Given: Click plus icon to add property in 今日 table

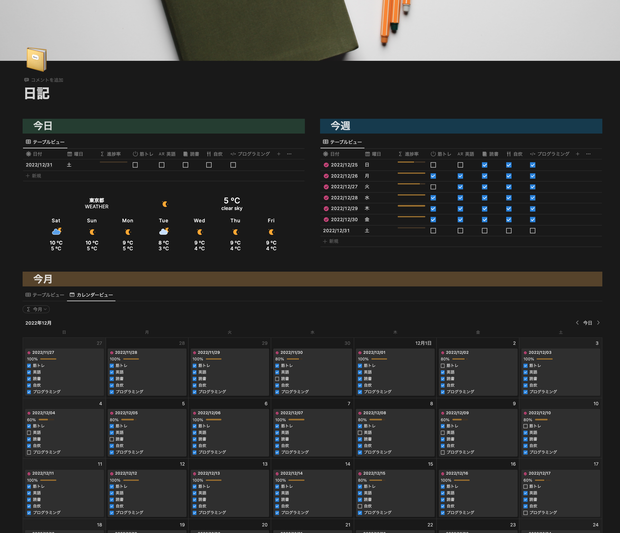Looking at the screenshot, I should (x=278, y=154).
